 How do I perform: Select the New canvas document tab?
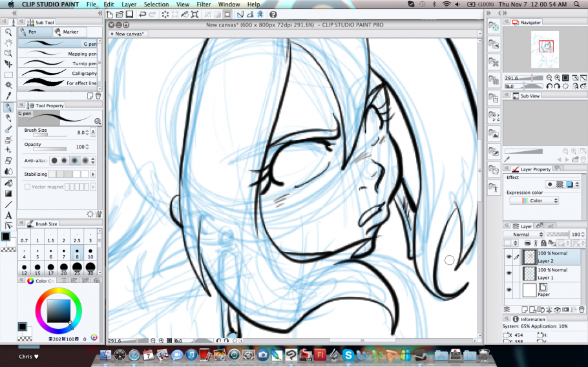click(x=128, y=34)
